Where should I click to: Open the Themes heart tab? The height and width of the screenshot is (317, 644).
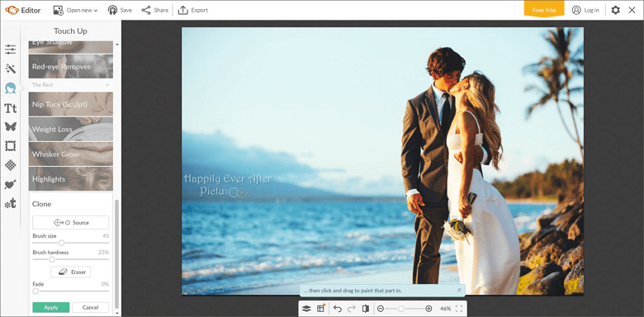[x=10, y=185]
